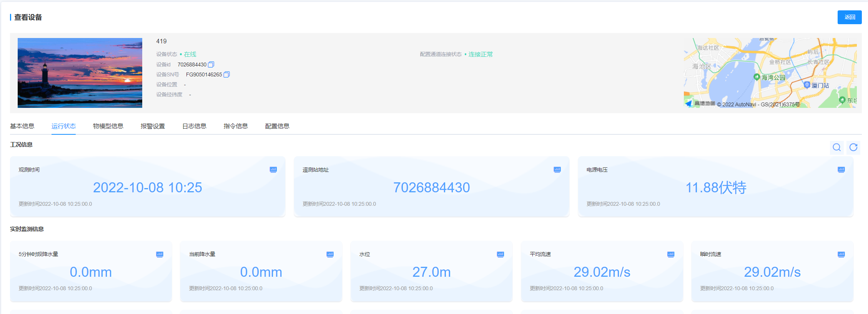Click the 实时监测信息 section heading
Image resolution: width=868 pixels, height=314 pixels.
coord(27,229)
